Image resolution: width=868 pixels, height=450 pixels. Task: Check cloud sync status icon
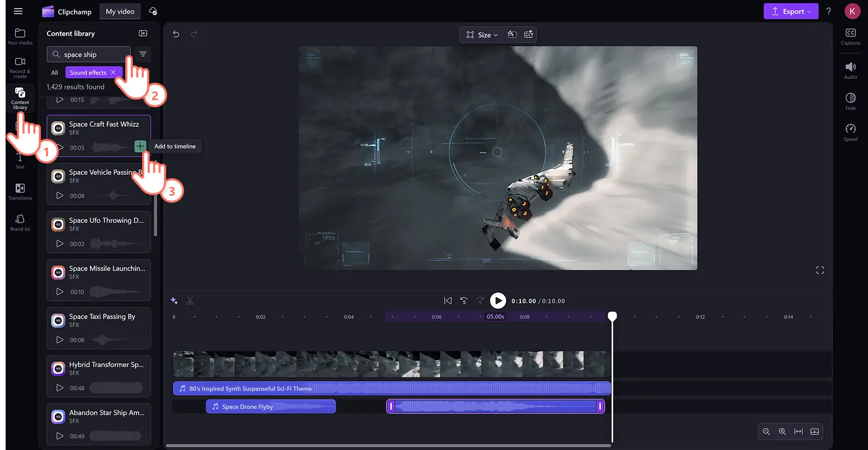[x=153, y=11]
